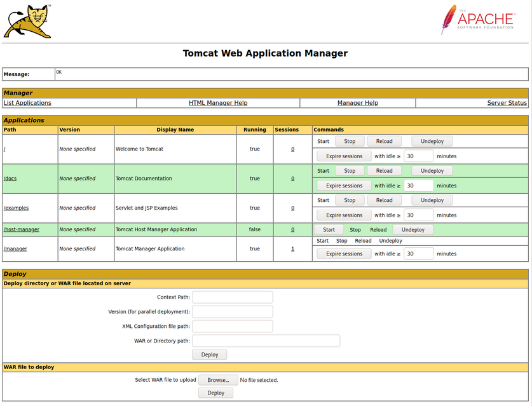Click the XML Configuration file path field

tap(233, 326)
